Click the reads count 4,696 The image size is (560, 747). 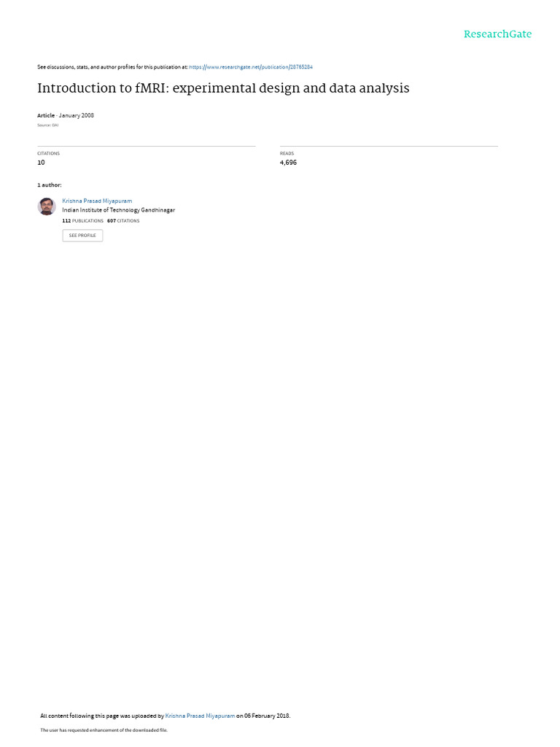[288, 163]
